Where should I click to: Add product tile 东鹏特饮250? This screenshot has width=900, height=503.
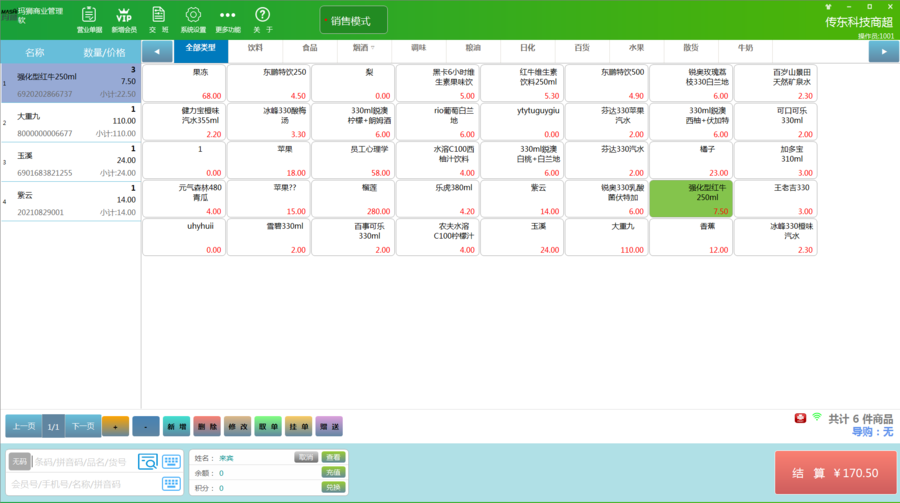pos(269,83)
